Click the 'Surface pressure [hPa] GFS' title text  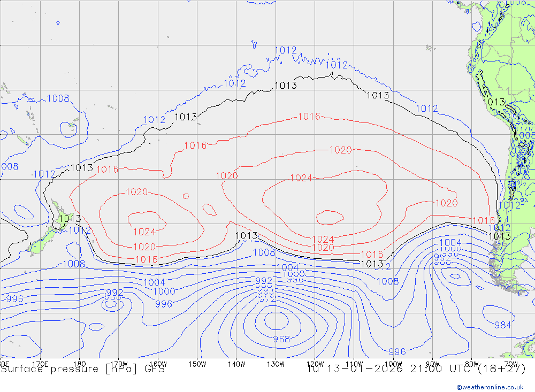click(x=83, y=369)
